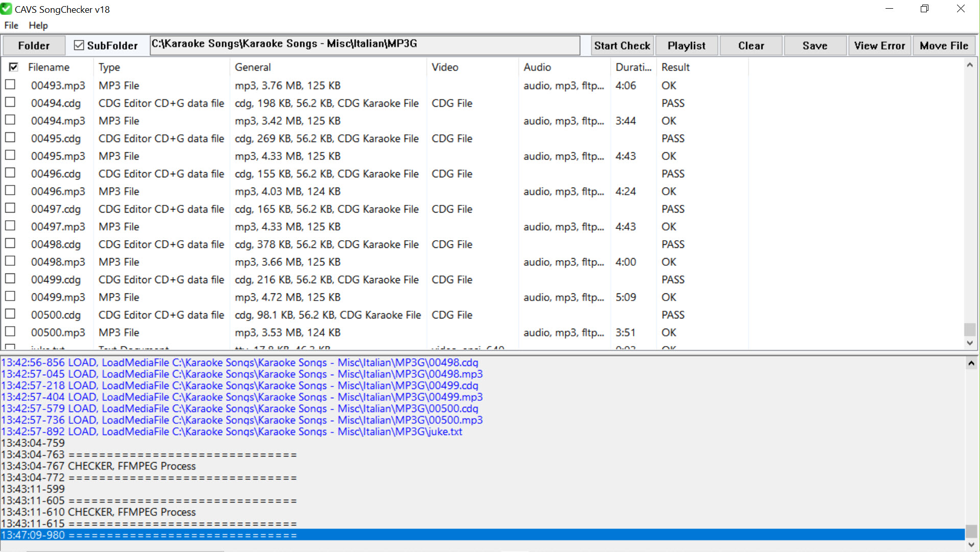The width and height of the screenshot is (980, 552).
Task: Toggle the select-all checkbox in Filename header
Action: (x=14, y=67)
